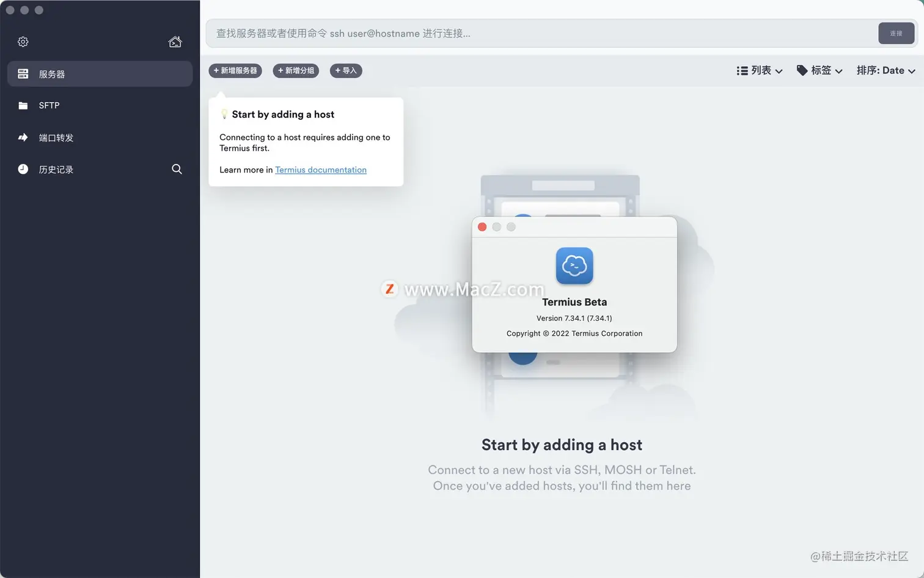
Task: Click the 'Start by adding a host' tooltip heading
Action: coord(283,114)
